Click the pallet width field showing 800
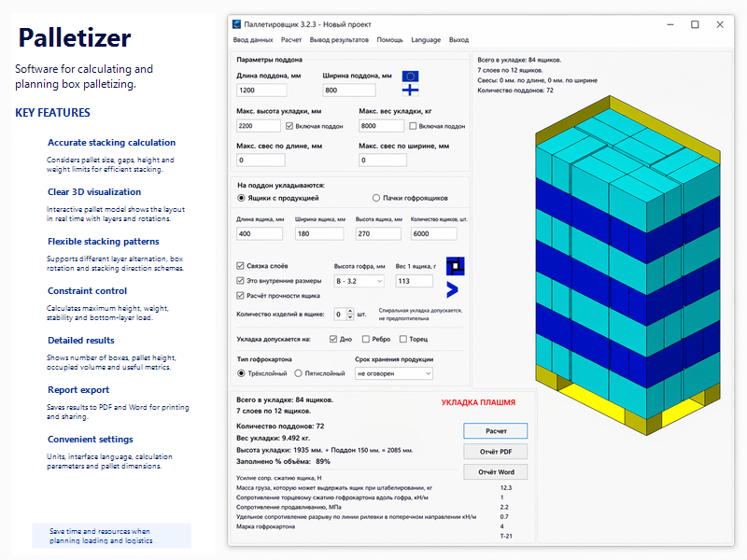Viewport: 747px width, 560px height. tap(349, 90)
